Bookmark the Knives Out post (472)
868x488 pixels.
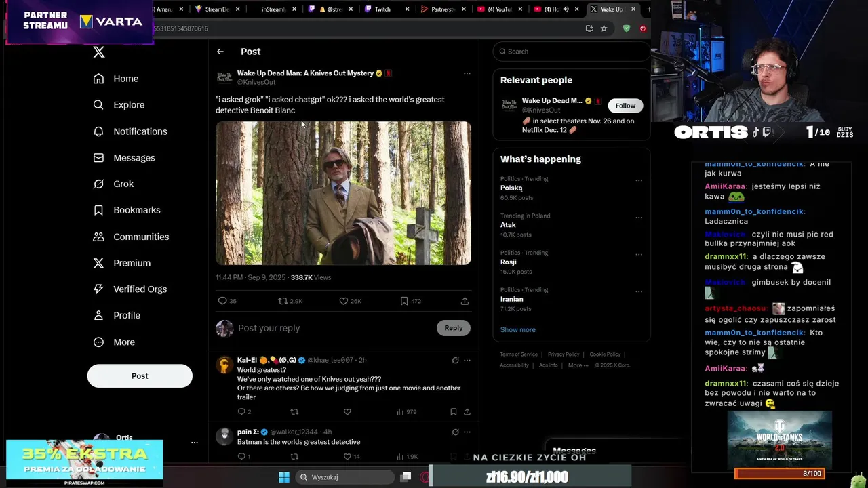(410, 301)
